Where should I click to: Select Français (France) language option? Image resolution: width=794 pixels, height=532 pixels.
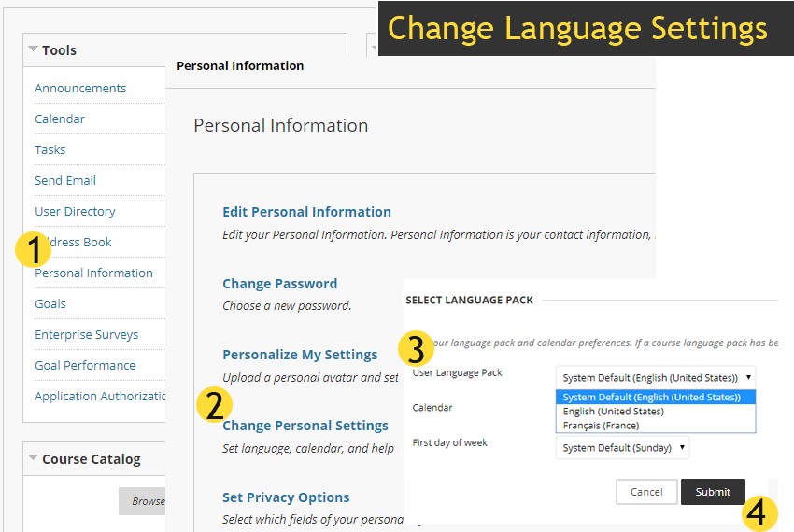click(x=601, y=426)
